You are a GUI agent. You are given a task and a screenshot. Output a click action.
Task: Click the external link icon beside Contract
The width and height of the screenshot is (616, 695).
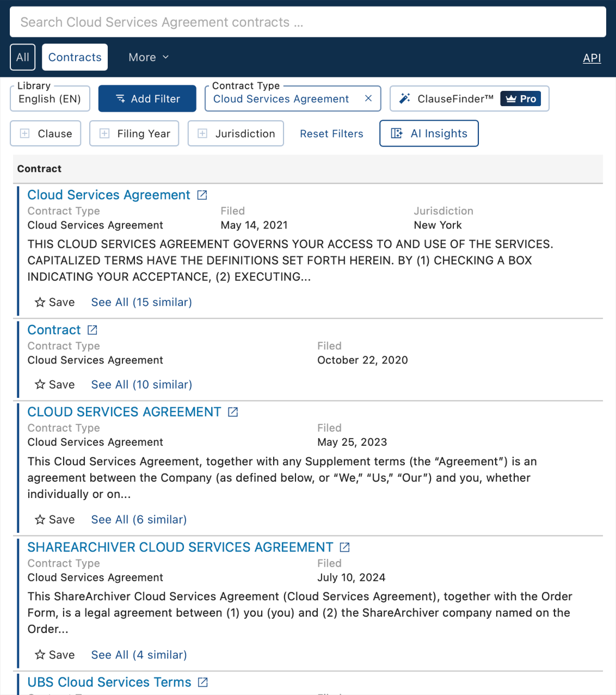pos(93,330)
